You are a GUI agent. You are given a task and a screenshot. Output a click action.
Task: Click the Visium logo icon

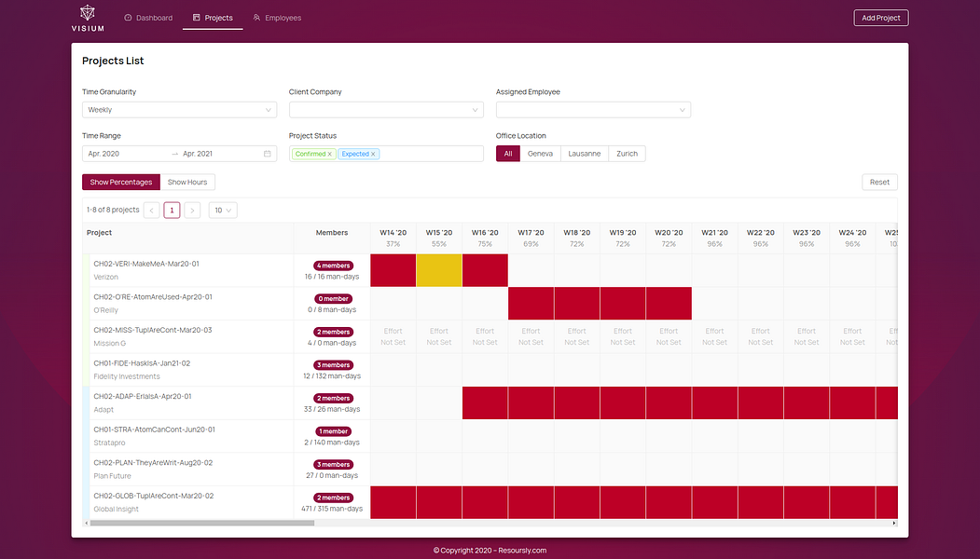88,12
